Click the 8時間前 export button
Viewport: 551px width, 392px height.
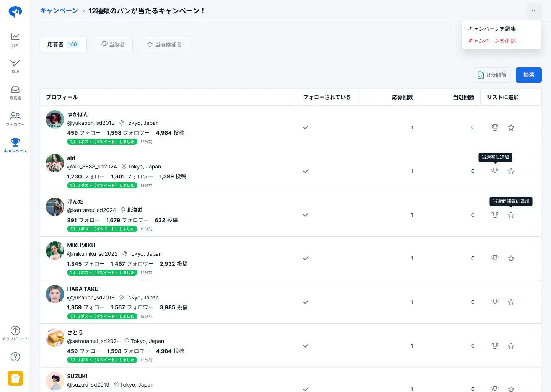click(492, 75)
